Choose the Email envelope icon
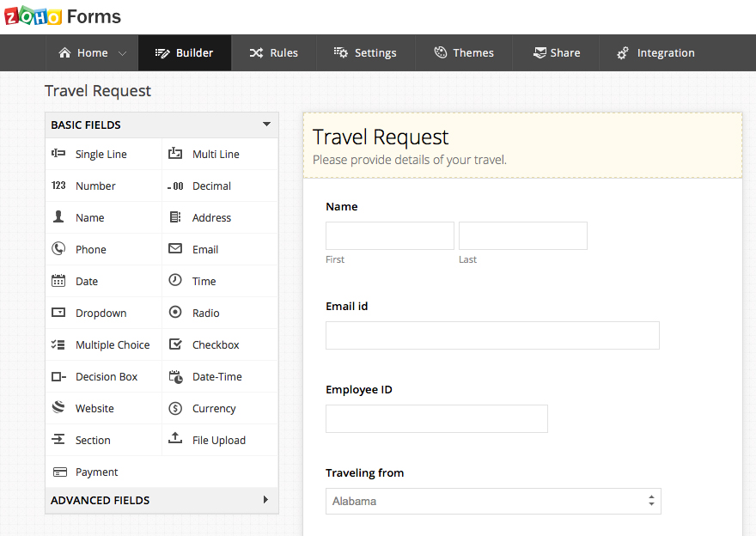Viewport: 756px width, 536px height. coord(175,248)
